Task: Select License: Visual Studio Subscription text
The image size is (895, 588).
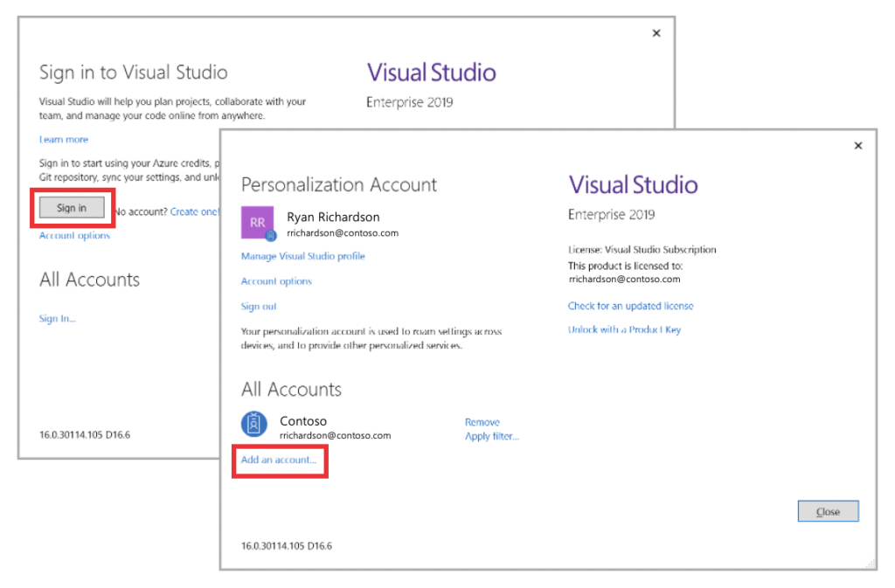Action: pos(642,249)
